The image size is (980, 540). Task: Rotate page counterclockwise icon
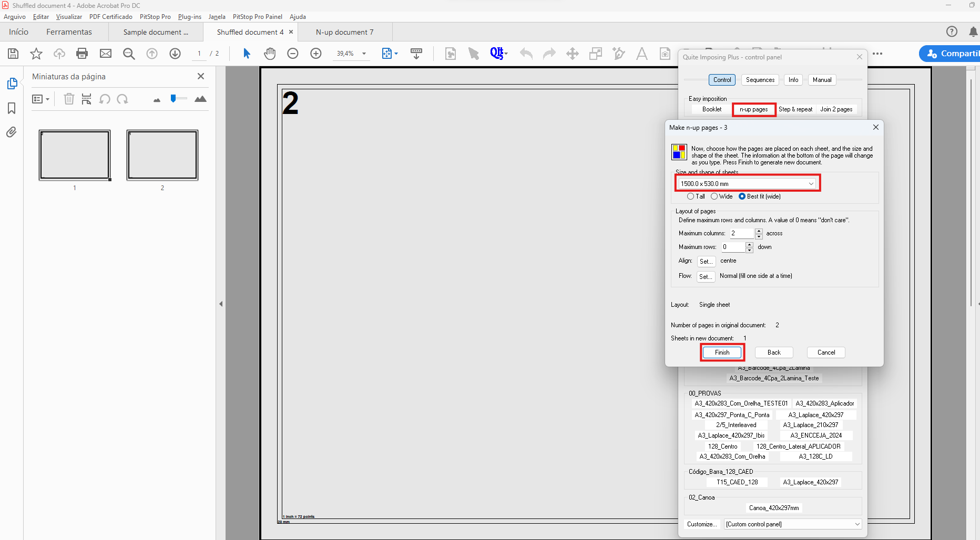pyautogui.click(x=105, y=99)
